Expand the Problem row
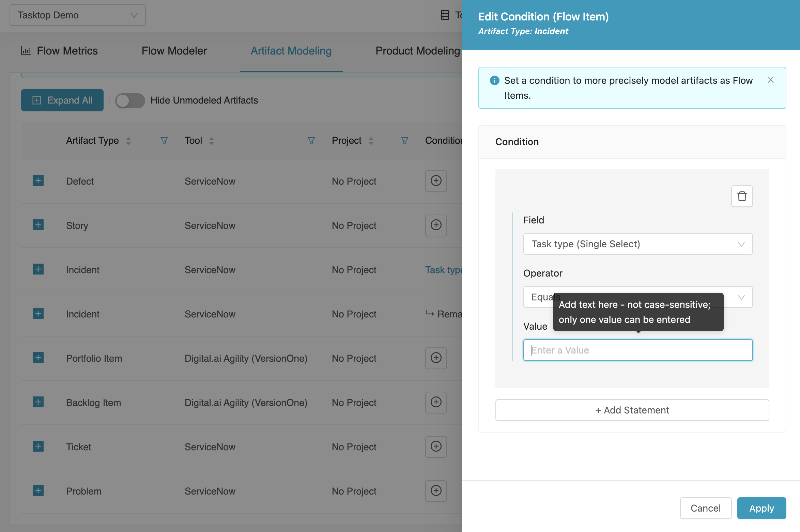 (x=38, y=490)
